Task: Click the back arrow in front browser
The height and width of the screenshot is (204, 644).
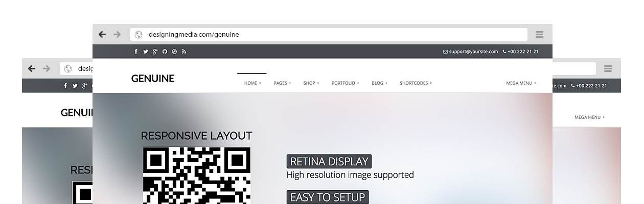Action: [x=102, y=34]
